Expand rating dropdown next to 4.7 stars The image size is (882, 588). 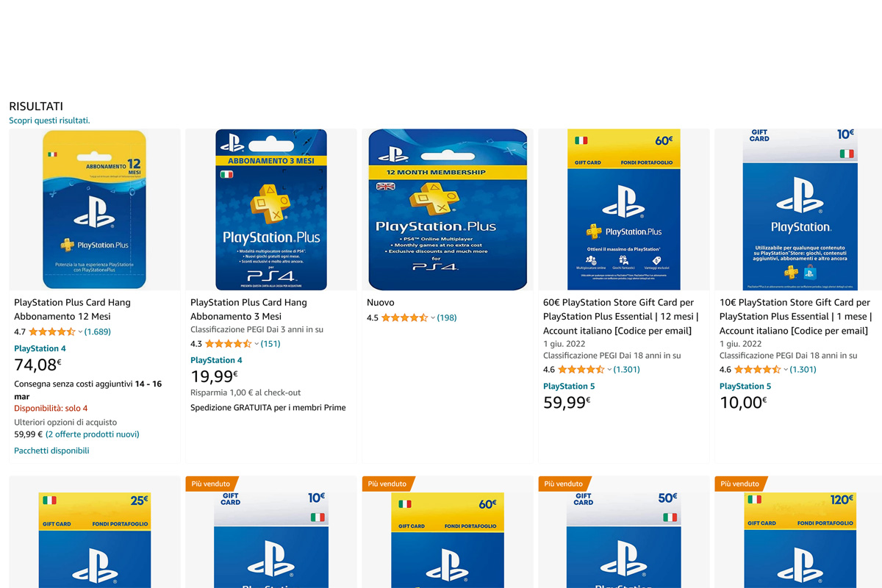80,332
